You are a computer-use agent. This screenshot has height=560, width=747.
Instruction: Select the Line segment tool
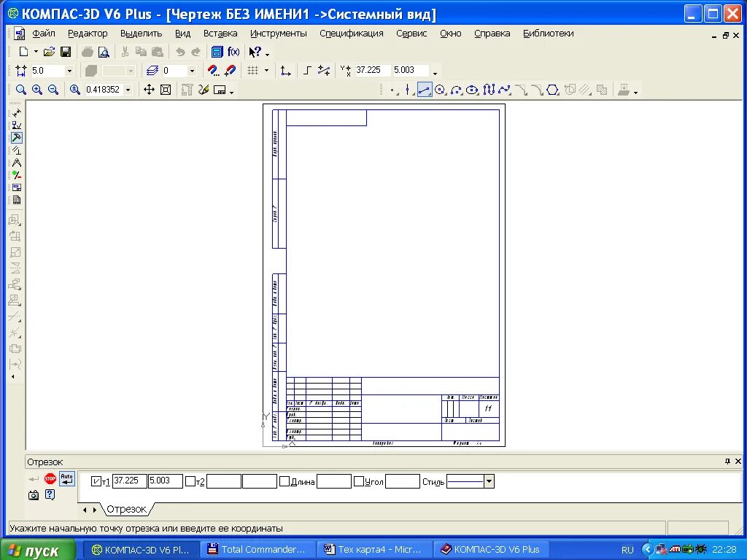[424, 90]
